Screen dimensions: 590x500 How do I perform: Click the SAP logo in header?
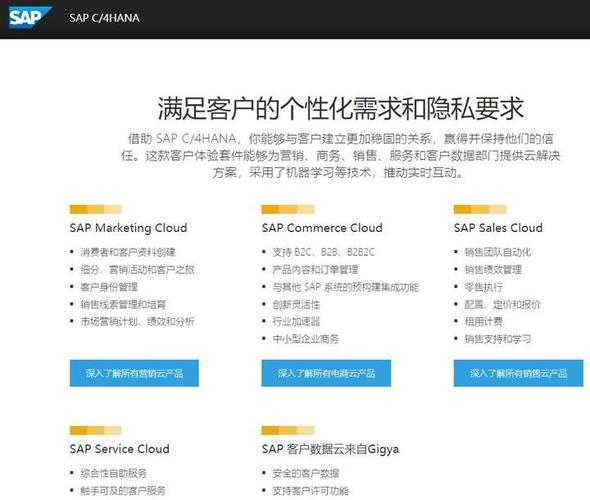coord(30,17)
